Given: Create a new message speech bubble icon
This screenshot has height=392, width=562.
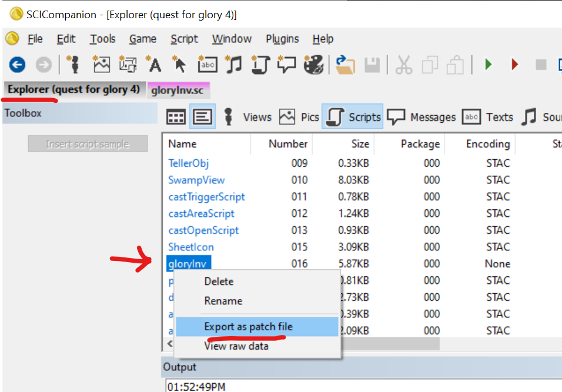Looking at the screenshot, I should tap(287, 65).
